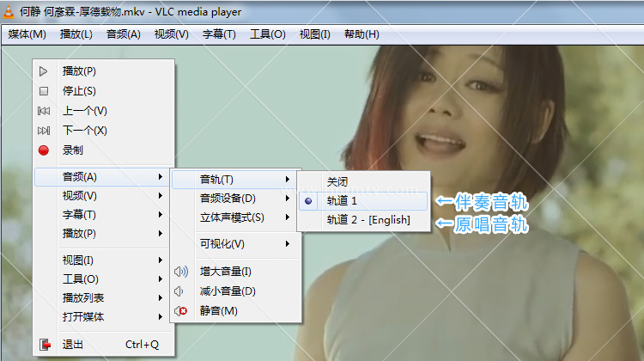The height and width of the screenshot is (361, 644).
Task: Open the 视频(V) menu in menu bar
Action: tap(171, 34)
